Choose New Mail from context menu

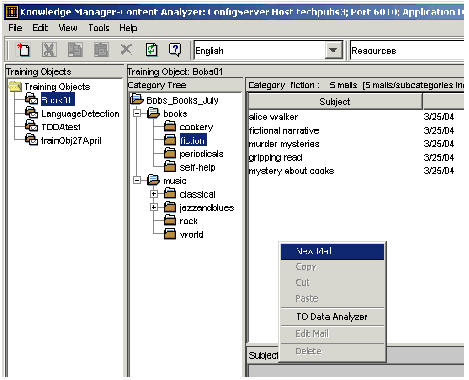pyautogui.click(x=332, y=251)
